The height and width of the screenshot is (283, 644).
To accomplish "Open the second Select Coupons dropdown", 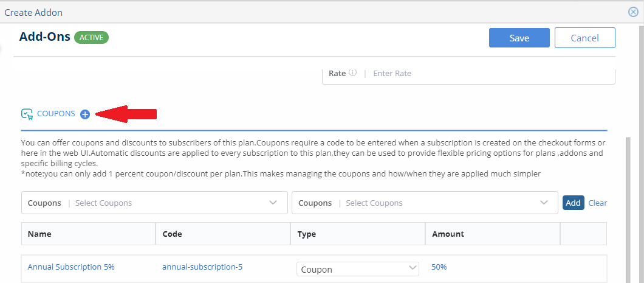I will click(425, 203).
